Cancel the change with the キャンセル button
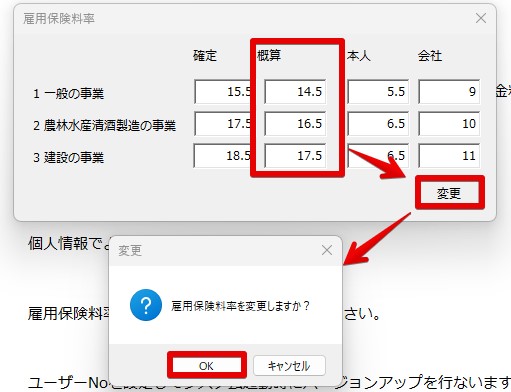This screenshot has width=511, height=392. [x=289, y=366]
